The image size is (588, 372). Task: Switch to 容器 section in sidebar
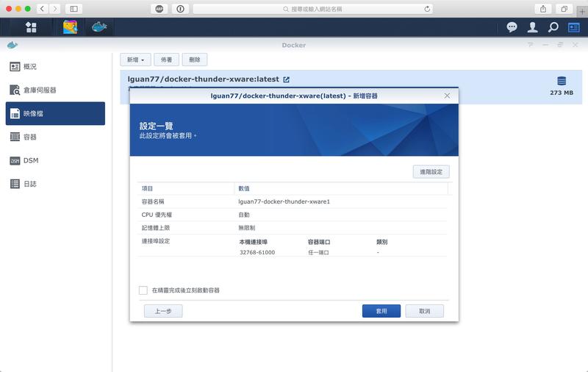pyautogui.click(x=56, y=137)
